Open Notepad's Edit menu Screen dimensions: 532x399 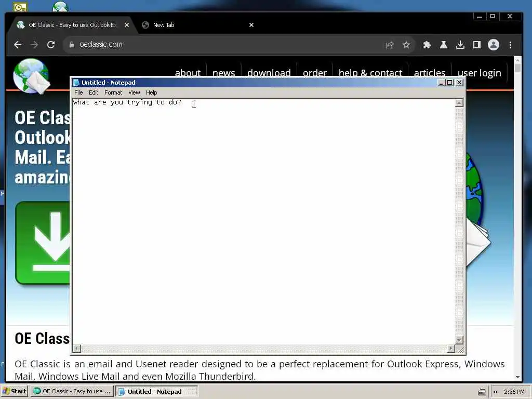[94, 92]
